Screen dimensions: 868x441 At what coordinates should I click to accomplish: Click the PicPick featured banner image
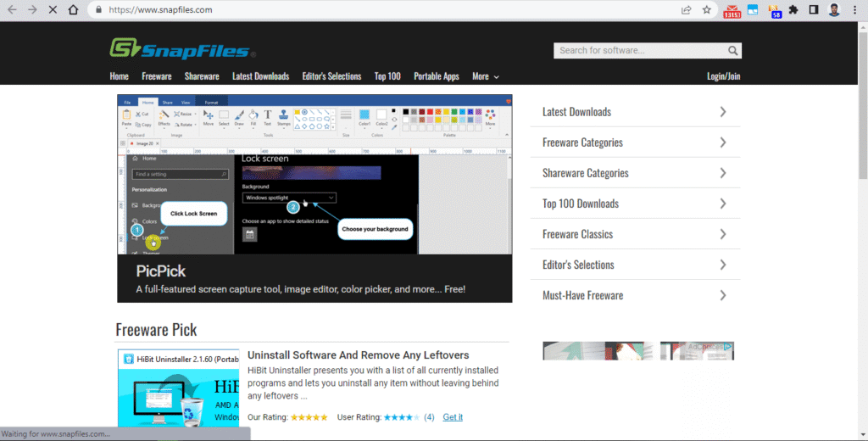(x=314, y=175)
